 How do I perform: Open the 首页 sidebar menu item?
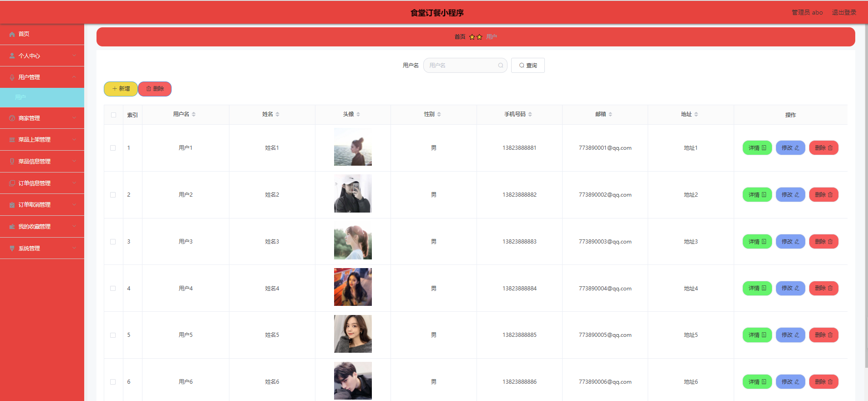[42, 34]
